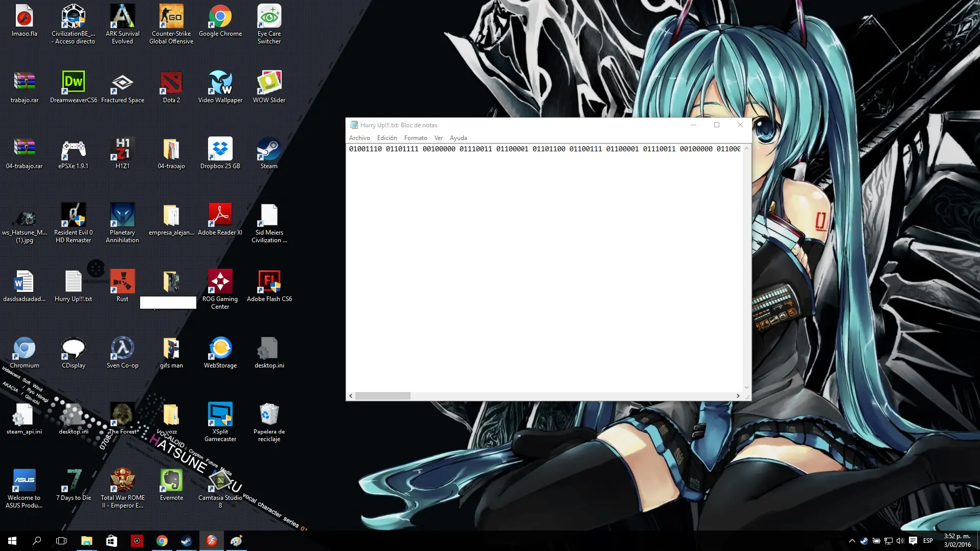Select the Camtasia Studio 8 icon
The width and height of the screenshot is (980, 551).
click(x=220, y=489)
